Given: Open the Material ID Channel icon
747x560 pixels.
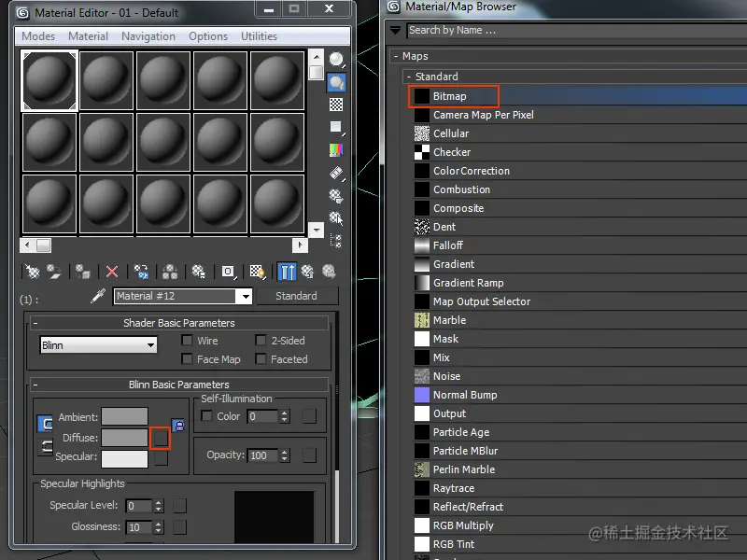Looking at the screenshot, I should click(228, 272).
